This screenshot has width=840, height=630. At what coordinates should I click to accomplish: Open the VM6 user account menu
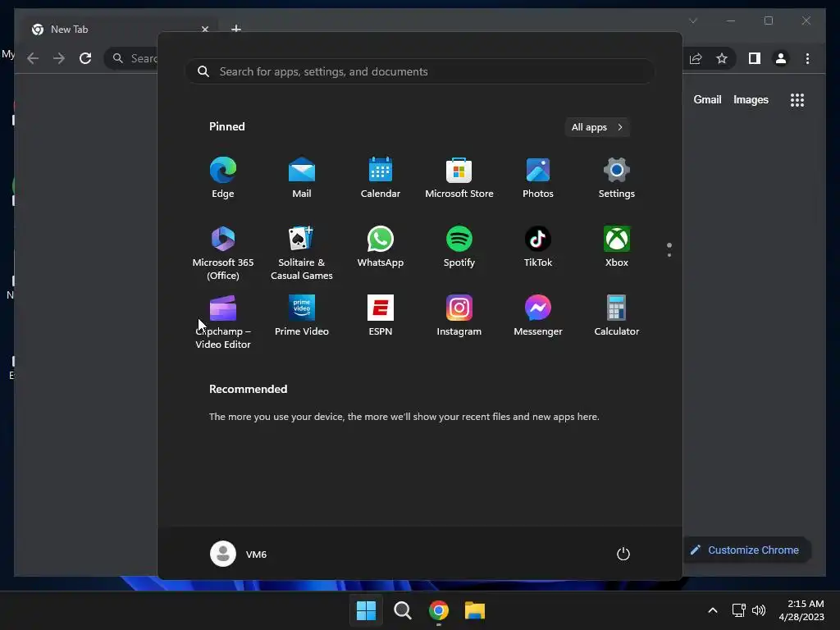pos(239,554)
